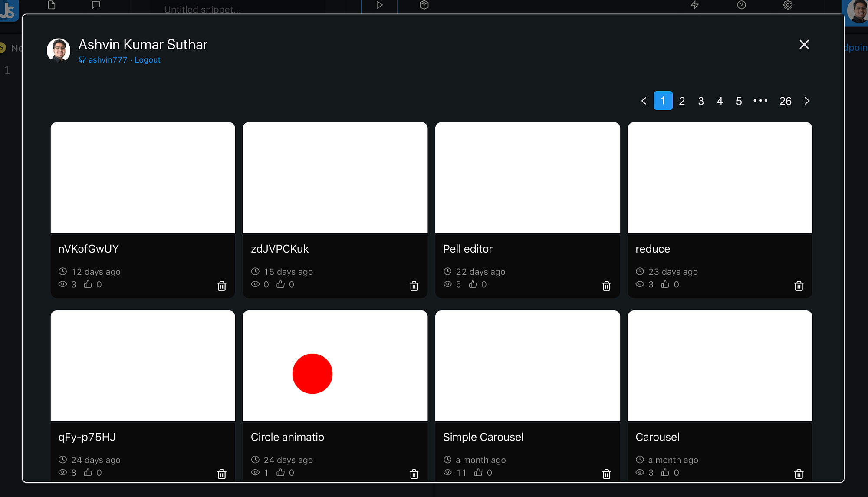Click the package box icon beside Run
This screenshot has width=868, height=497.
coord(424,6)
